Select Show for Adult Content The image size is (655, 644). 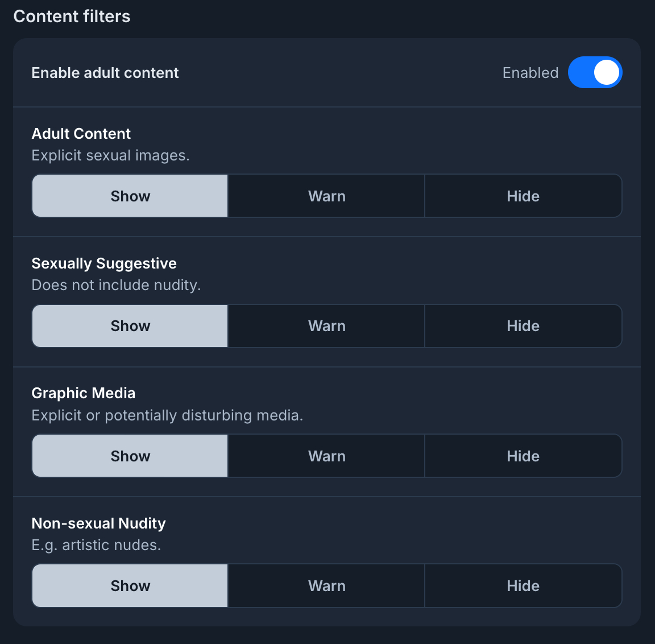(130, 196)
